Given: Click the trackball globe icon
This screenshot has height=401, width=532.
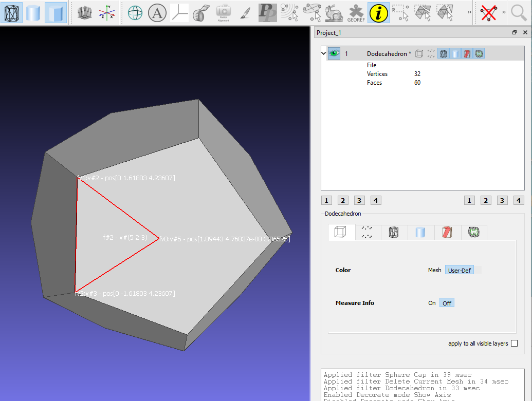Looking at the screenshot, I should tap(135, 13).
